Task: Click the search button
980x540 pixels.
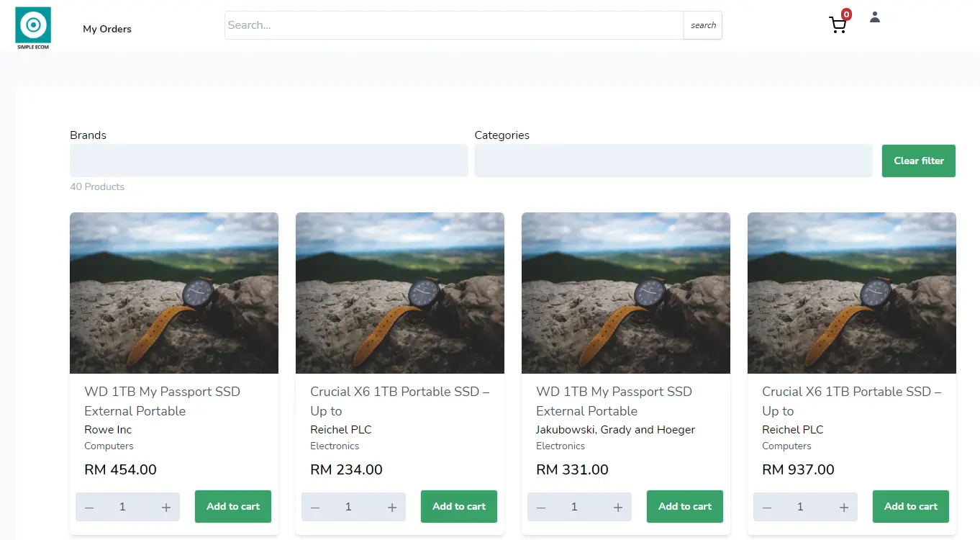Action: click(703, 25)
